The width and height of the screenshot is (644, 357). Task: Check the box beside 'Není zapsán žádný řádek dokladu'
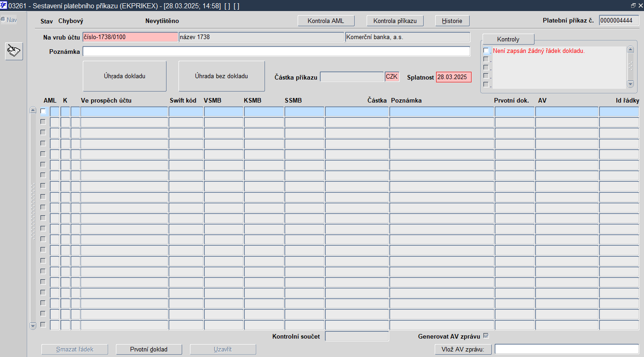click(x=486, y=51)
